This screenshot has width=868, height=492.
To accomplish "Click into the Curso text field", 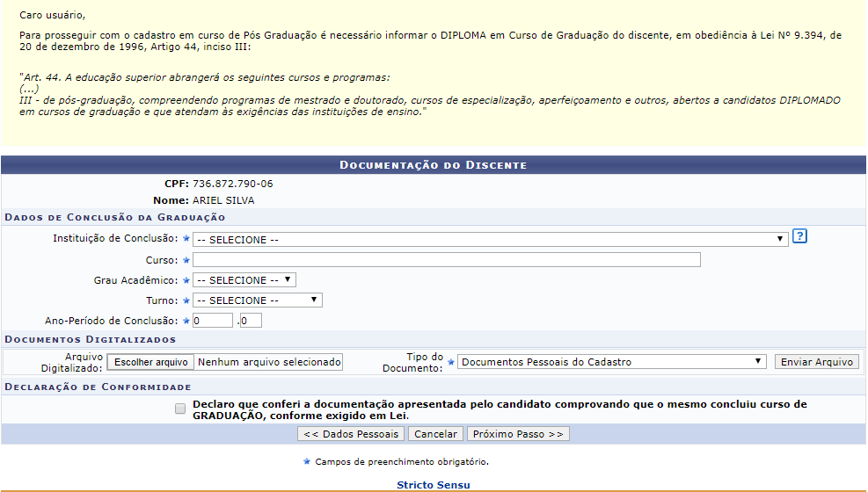I will tap(447, 260).
